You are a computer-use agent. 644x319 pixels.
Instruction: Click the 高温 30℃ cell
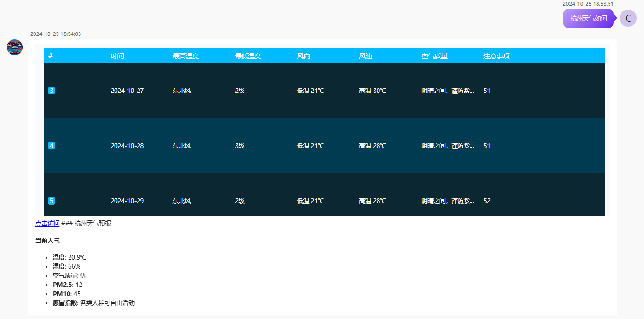coord(372,91)
